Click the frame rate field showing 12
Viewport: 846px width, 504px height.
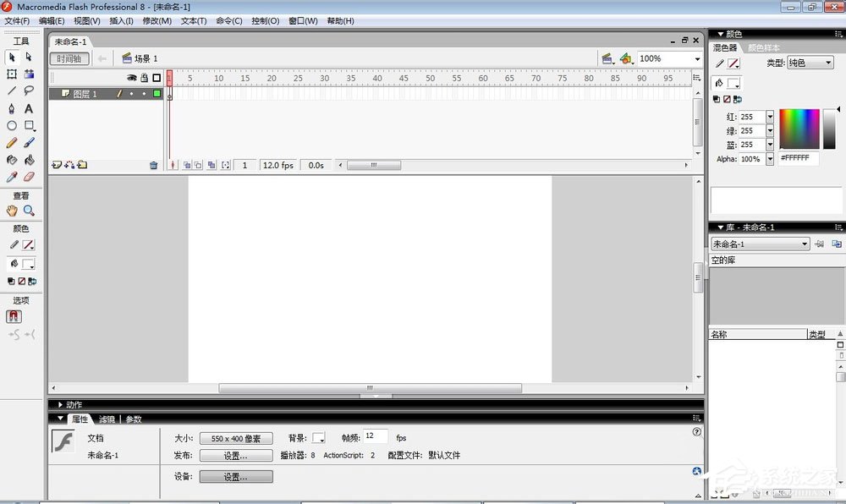tap(375, 437)
